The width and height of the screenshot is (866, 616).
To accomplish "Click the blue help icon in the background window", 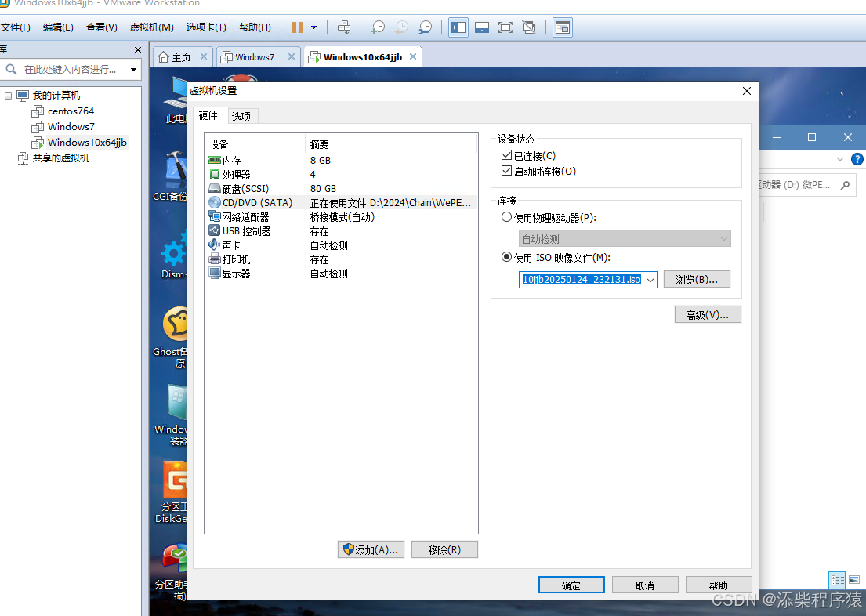I will tap(857, 159).
